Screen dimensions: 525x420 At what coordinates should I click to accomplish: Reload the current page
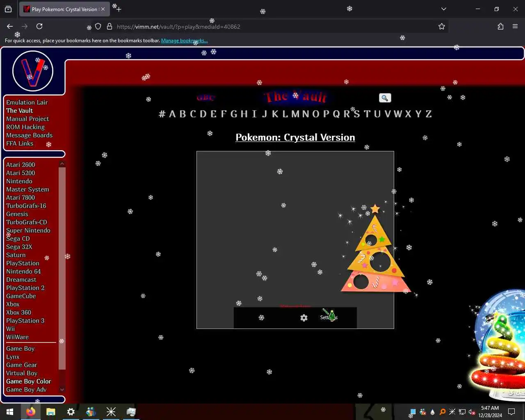pos(39,26)
